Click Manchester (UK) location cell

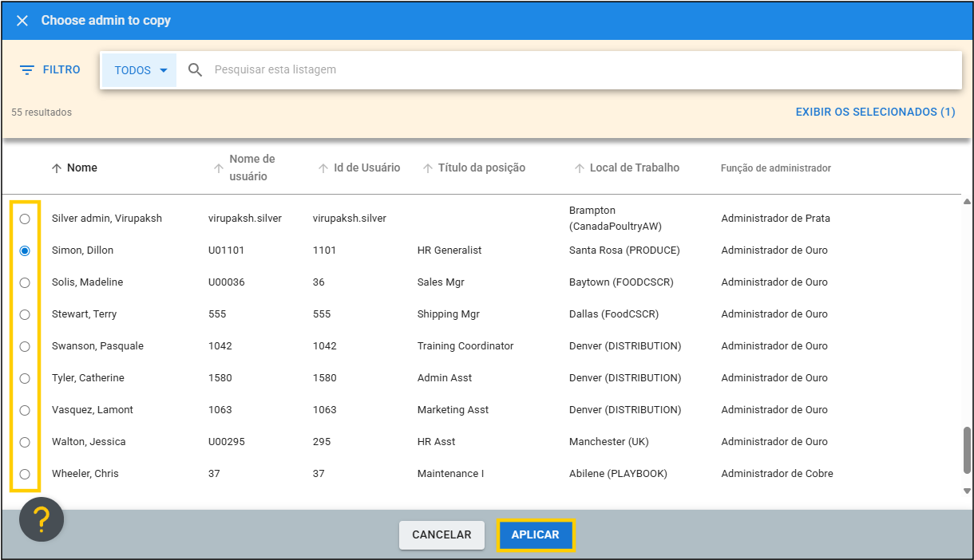pyautogui.click(x=609, y=442)
